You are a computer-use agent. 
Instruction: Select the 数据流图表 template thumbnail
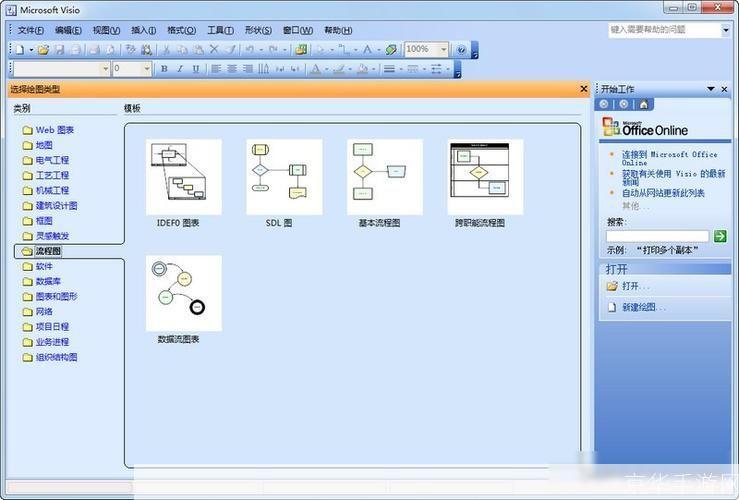pos(184,293)
